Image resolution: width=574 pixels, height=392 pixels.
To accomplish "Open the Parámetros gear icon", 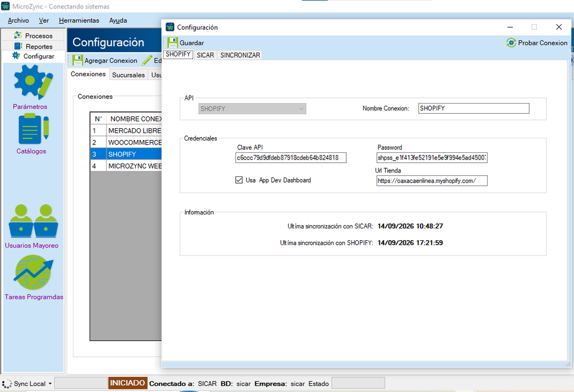I will (x=33, y=82).
